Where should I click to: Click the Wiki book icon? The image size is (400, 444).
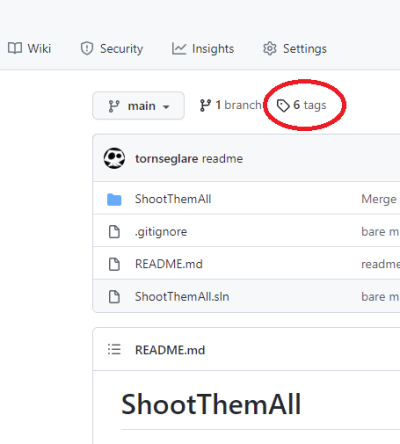click(15, 48)
